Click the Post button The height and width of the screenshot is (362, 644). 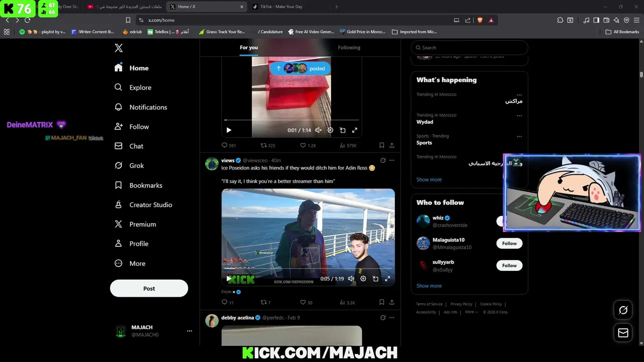point(149,289)
